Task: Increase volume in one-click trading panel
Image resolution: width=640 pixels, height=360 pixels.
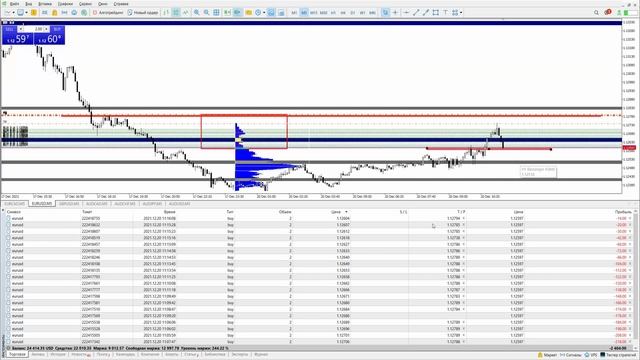Action: click(x=47, y=29)
